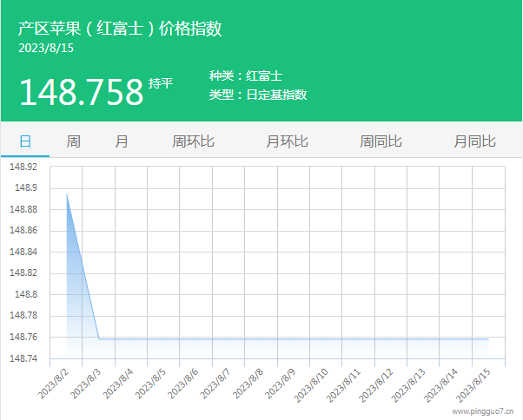Click the 148.758 index value
This screenshot has width=523, height=420.
(x=81, y=92)
